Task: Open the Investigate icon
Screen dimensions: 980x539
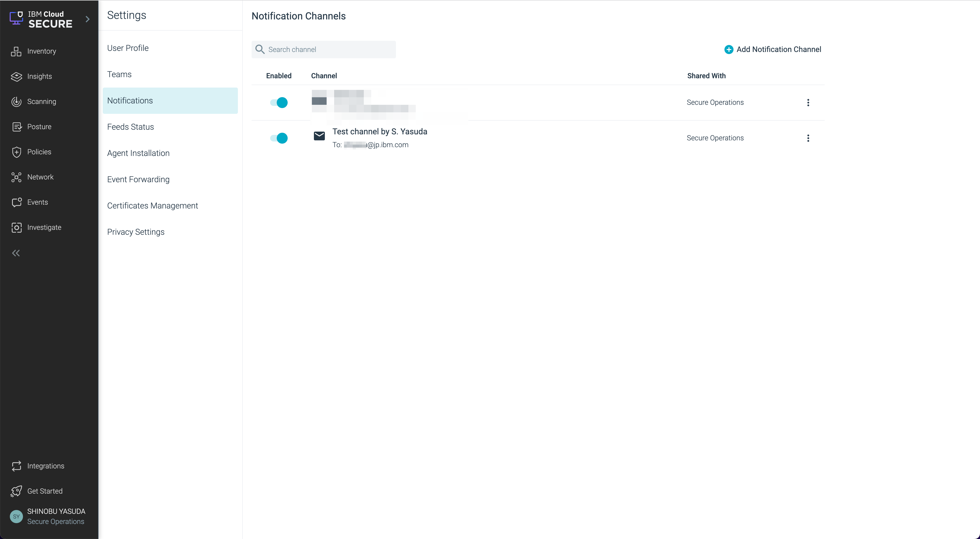Action: tap(16, 227)
